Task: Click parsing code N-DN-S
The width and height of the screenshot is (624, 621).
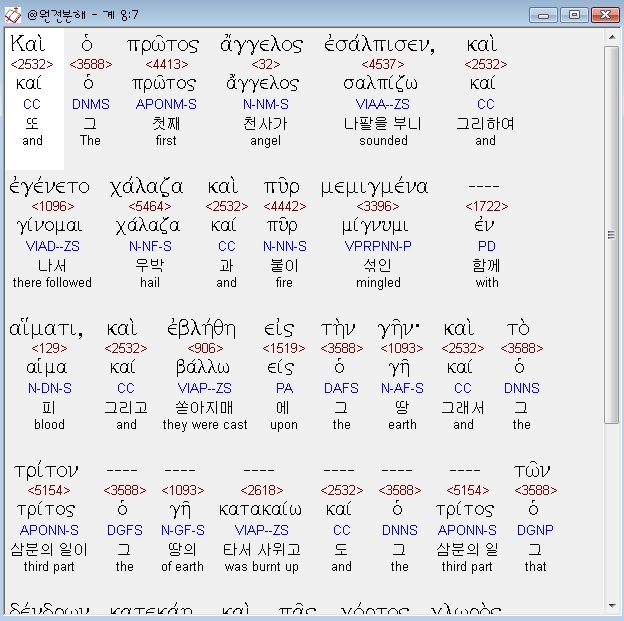Action: tap(50, 388)
